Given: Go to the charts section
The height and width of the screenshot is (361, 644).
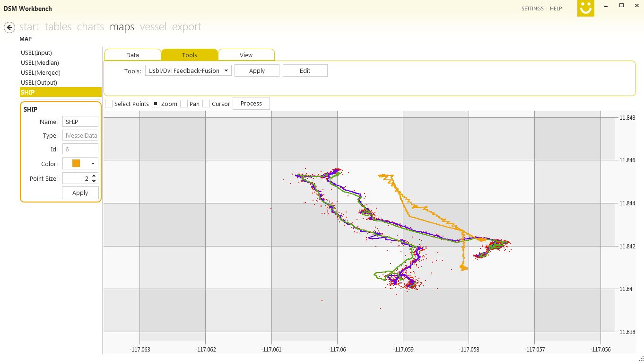Looking at the screenshot, I should coord(90,27).
